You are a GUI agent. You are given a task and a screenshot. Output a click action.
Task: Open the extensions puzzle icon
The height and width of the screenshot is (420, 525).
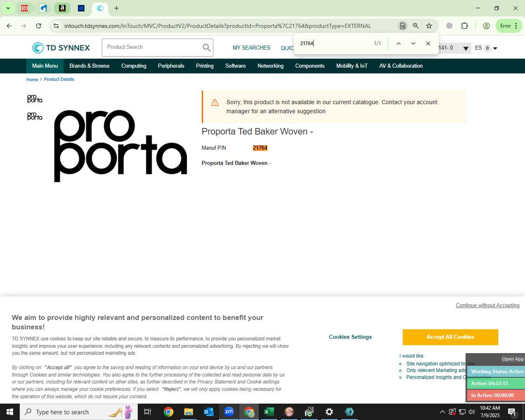[x=464, y=26]
